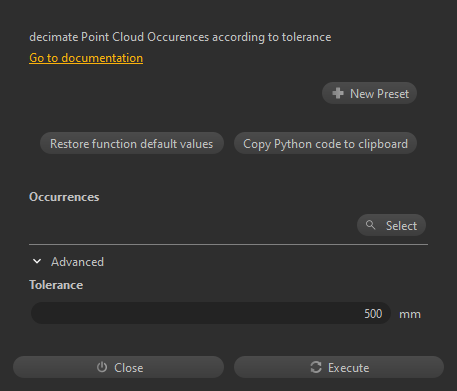Screen dimensions: 457x391
Task: Click the empty Occurrences list area
Action: pyautogui.click(x=192, y=225)
